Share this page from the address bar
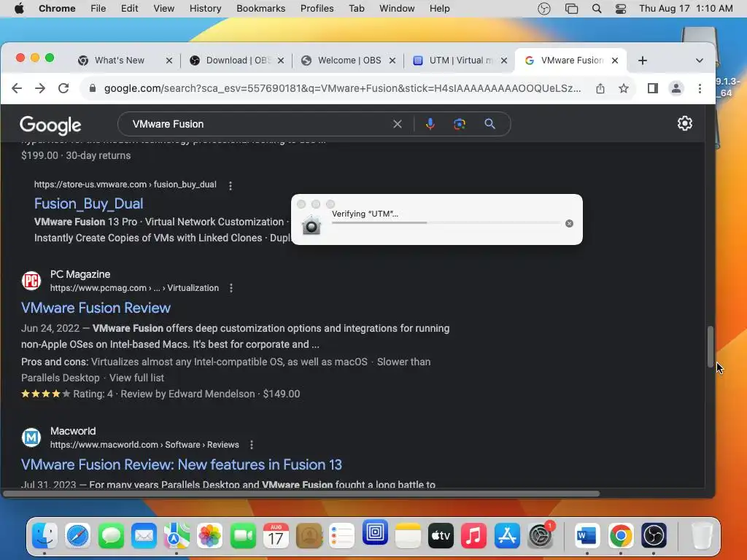Image resolution: width=747 pixels, height=560 pixels. [x=600, y=88]
